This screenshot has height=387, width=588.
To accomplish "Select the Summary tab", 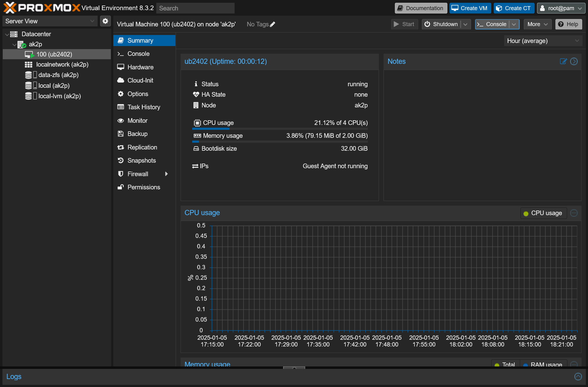I will pos(144,41).
